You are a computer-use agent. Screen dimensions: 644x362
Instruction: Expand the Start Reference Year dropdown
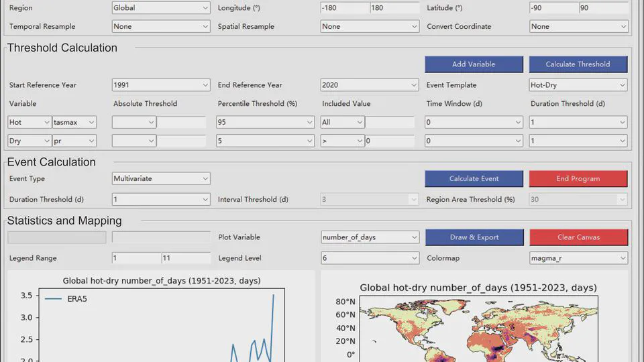(x=161, y=85)
